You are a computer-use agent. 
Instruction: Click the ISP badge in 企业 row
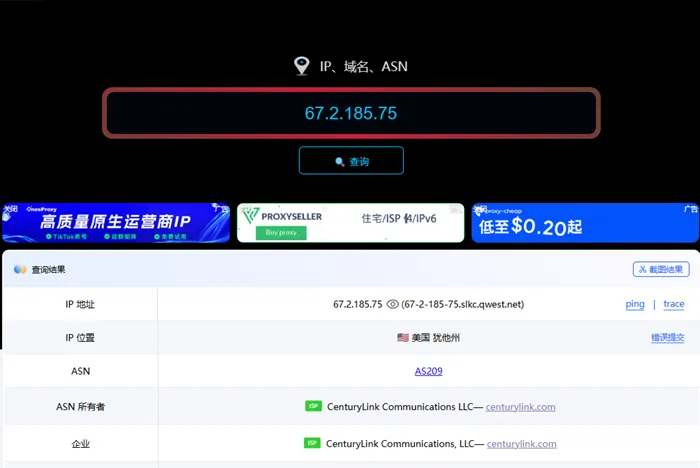[312, 443]
